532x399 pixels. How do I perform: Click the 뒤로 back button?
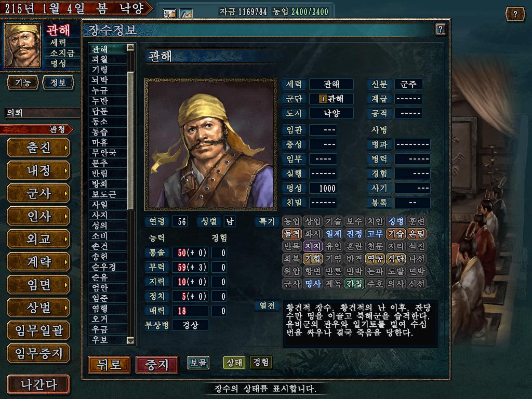pyautogui.click(x=109, y=365)
